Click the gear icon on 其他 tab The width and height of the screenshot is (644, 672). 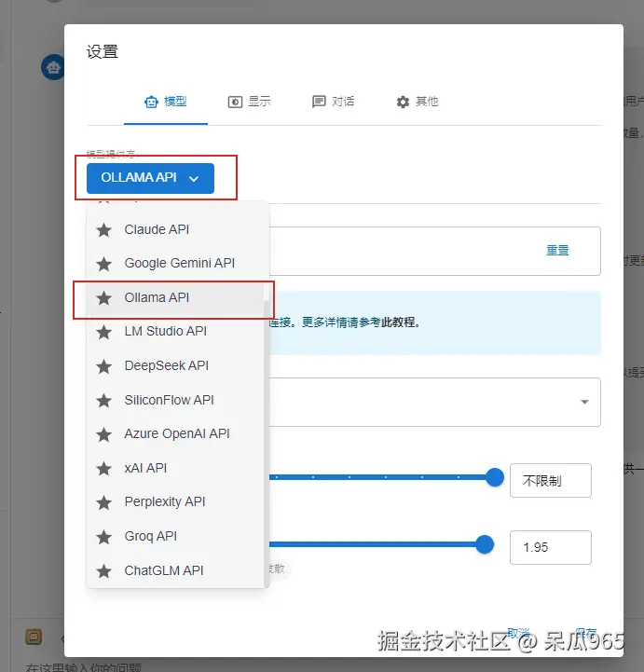pyautogui.click(x=403, y=102)
